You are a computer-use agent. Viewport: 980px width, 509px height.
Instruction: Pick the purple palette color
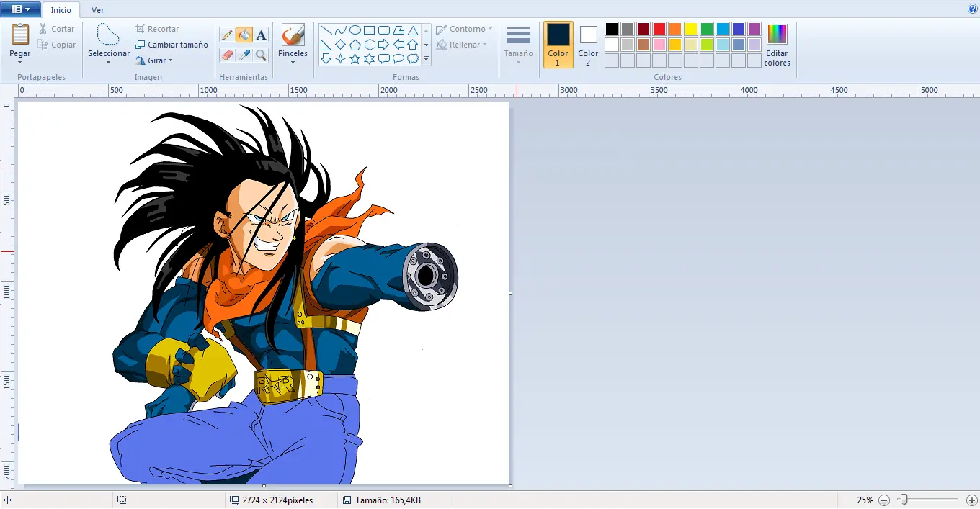(754, 29)
